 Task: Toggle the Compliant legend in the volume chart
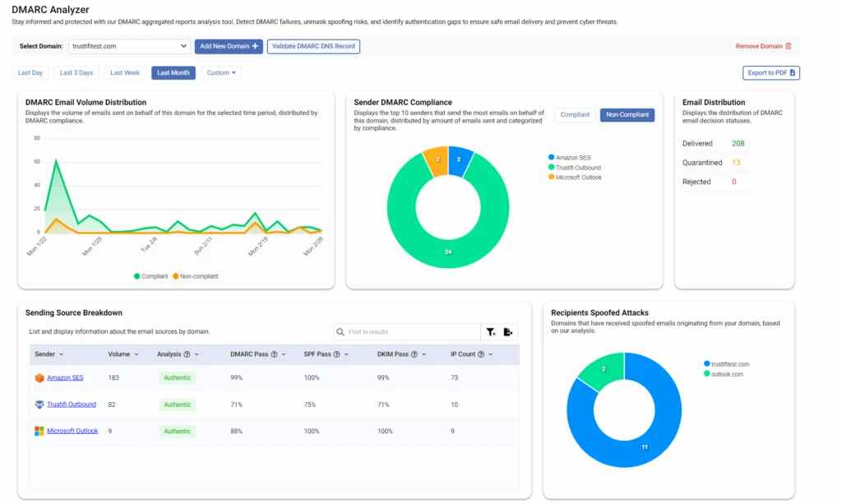pos(151,276)
